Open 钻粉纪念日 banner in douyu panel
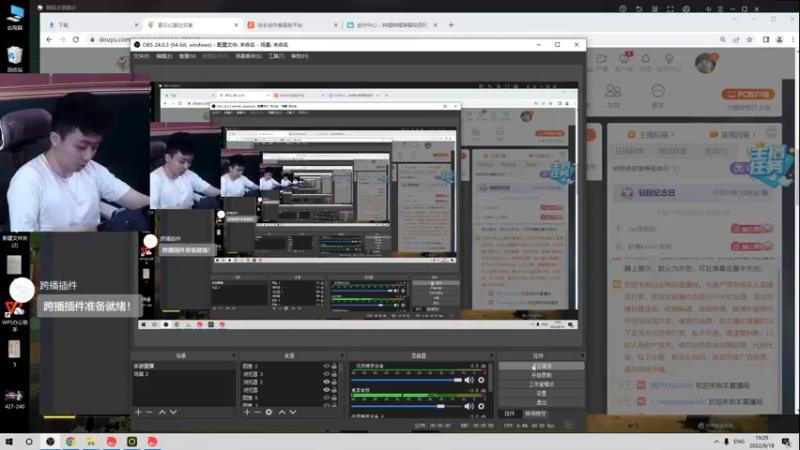Image resolution: width=800 pixels, height=450 pixels. (693, 193)
